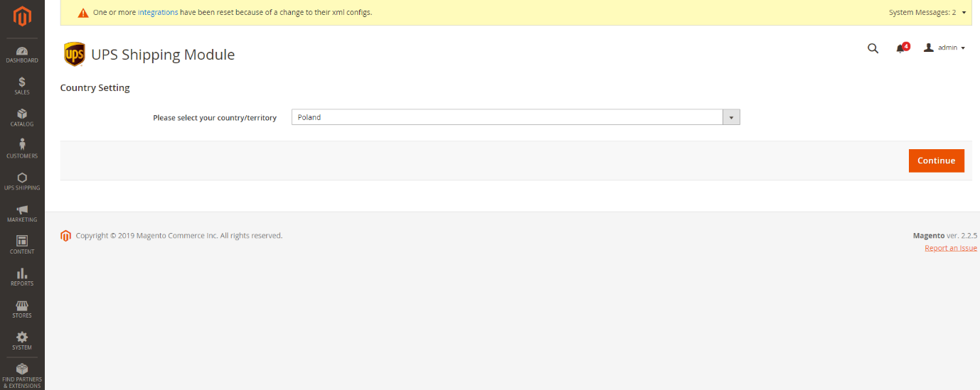Click the search magnifier icon
Image resolution: width=980 pixels, height=390 pixels.
coord(873,48)
